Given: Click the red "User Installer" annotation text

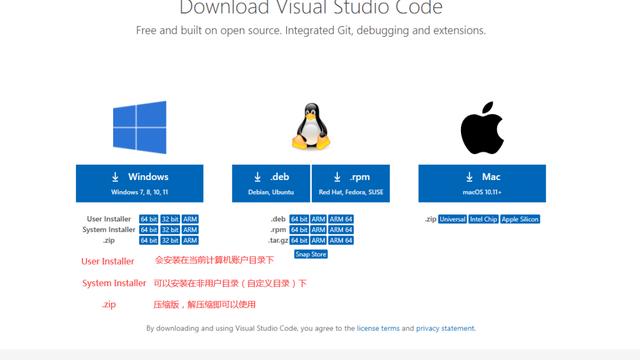Looking at the screenshot, I should pos(108,261).
